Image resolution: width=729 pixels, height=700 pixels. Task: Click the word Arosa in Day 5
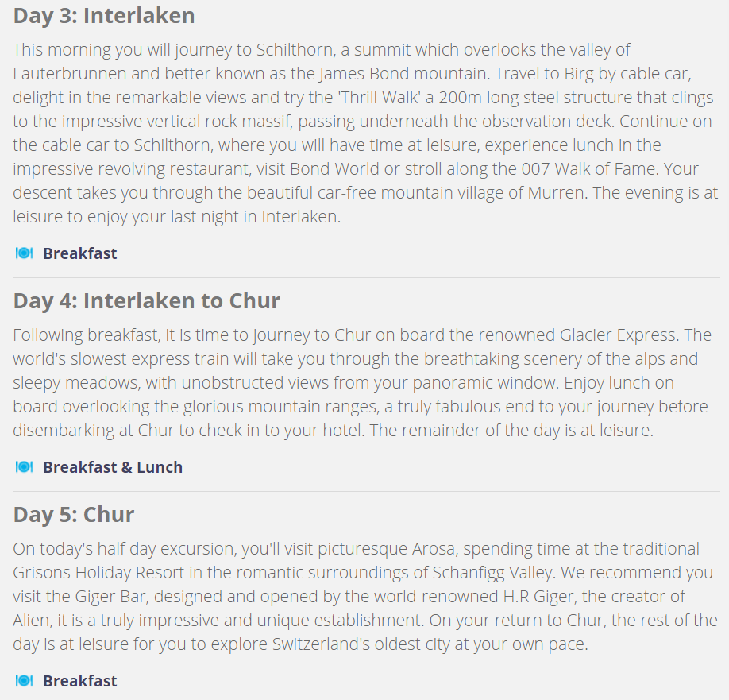pyautogui.click(x=434, y=549)
